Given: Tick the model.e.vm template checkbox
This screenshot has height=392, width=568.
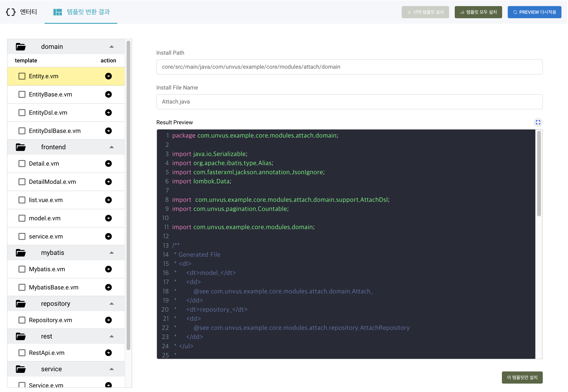Looking at the screenshot, I should (22, 218).
